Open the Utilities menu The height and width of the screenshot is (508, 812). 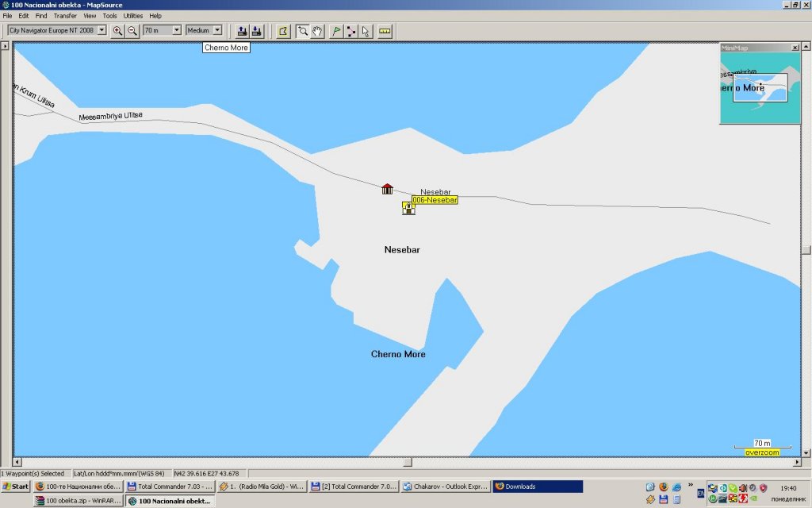(132, 16)
